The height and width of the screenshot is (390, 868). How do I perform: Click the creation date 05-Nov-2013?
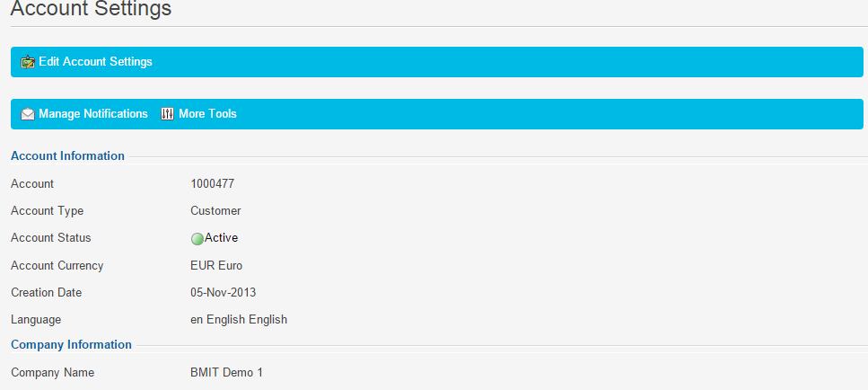coord(224,292)
